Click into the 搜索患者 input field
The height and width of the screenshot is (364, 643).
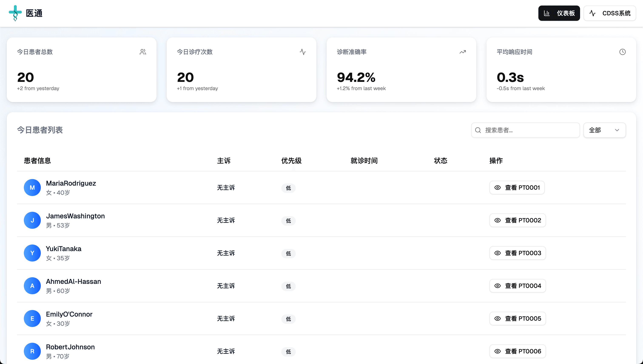click(x=525, y=130)
